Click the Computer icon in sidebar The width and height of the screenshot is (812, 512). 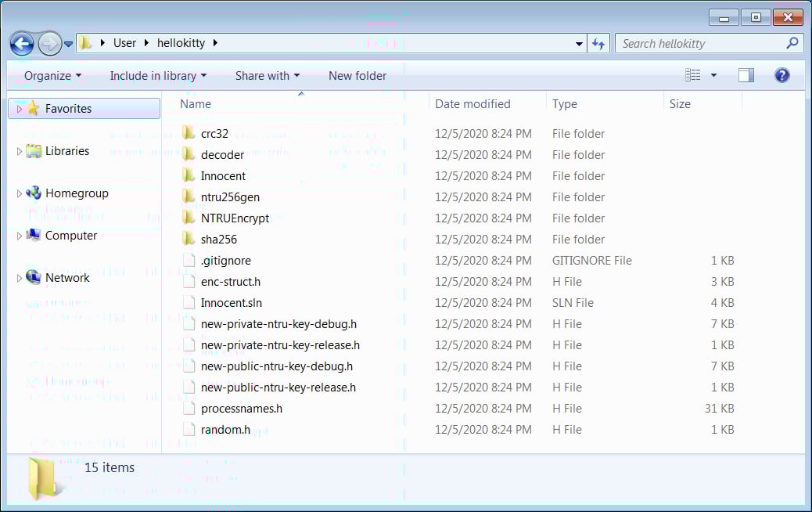coord(34,236)
